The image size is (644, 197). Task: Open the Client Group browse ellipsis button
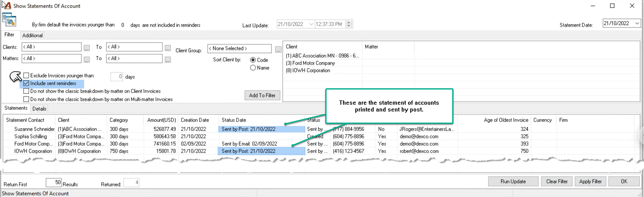click(278, 49)
